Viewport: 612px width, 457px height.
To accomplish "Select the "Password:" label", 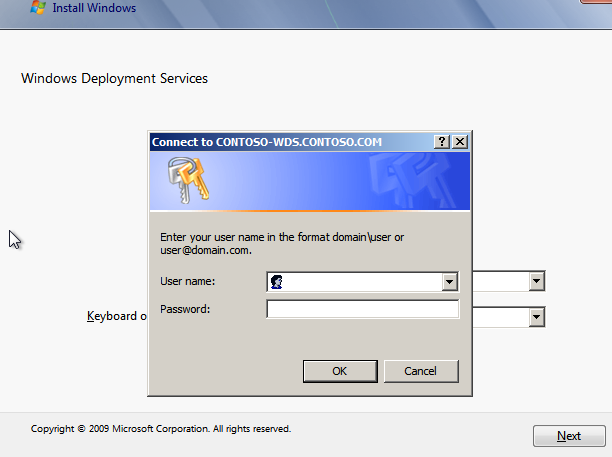I will click(185, 310).
